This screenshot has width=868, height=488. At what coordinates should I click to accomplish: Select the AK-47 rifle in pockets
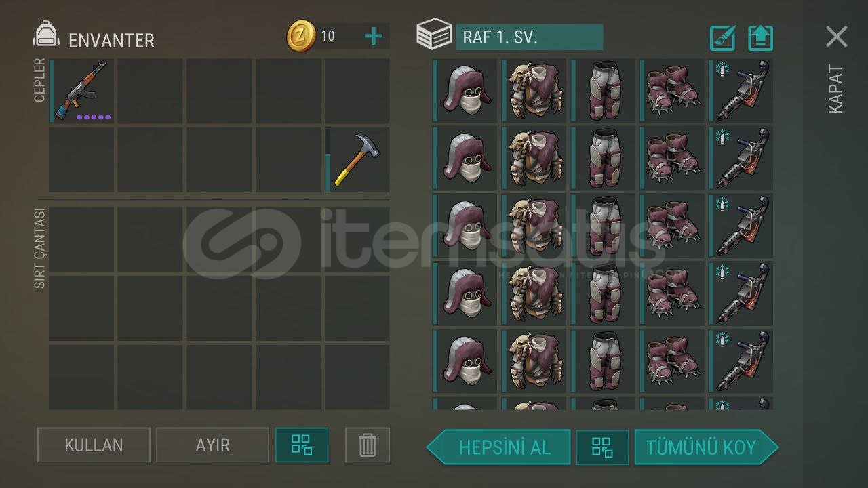(x=81, y=91)
